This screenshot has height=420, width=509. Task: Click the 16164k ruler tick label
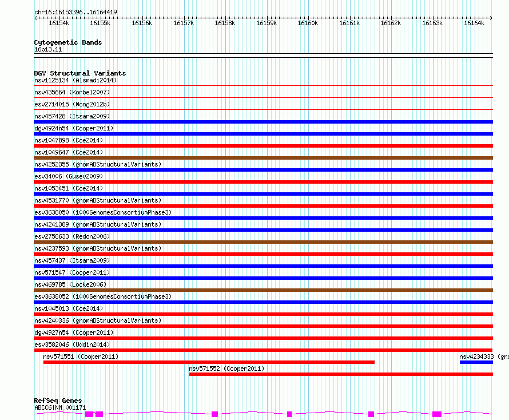(474, 23)
